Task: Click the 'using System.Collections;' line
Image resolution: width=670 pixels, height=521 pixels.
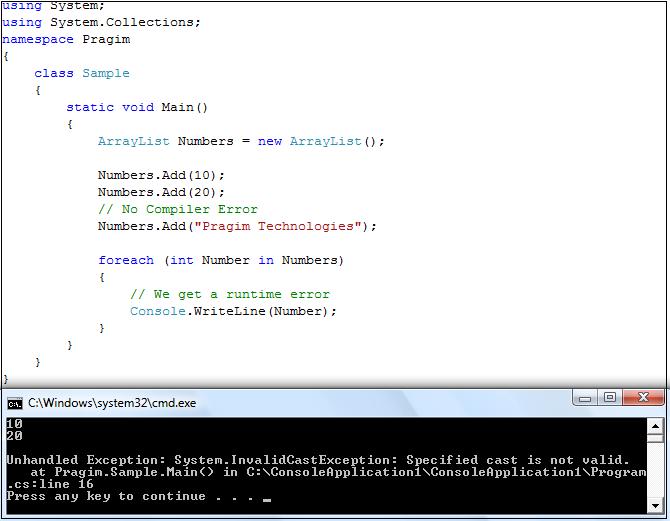Action: [101, 22]
